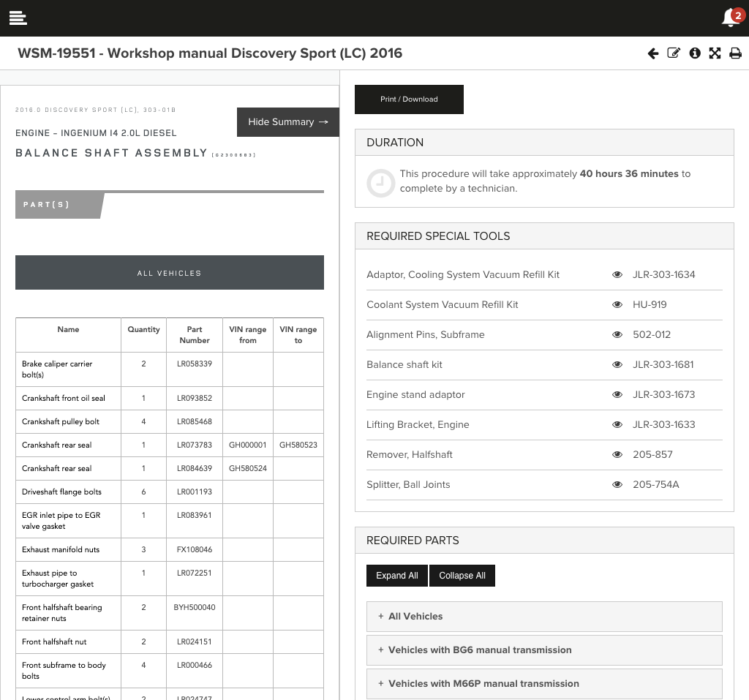Click the back arrow icon
This screenshot has height=700, width=749.
pyautogui.click(x=653, y=53)
